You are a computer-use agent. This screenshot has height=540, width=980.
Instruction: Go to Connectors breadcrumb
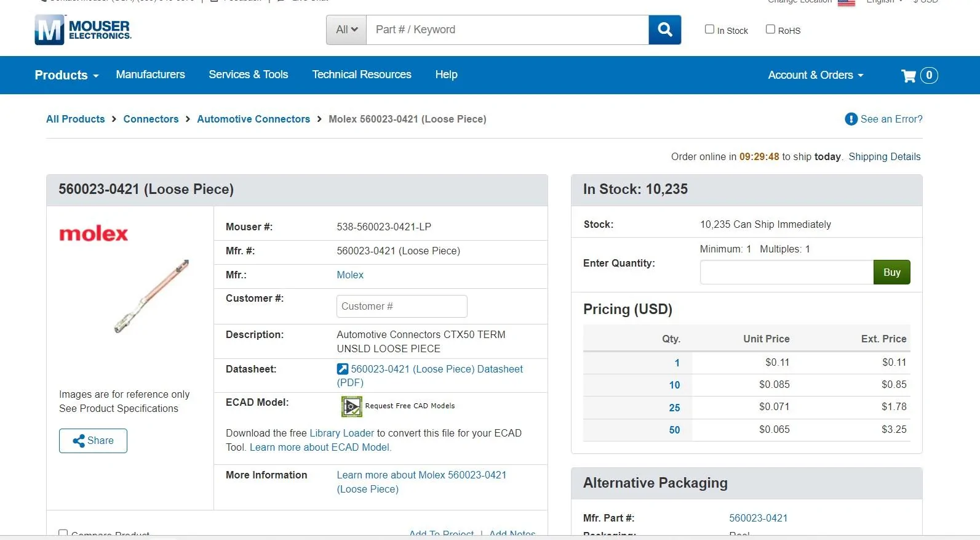[x=151, y=119]
